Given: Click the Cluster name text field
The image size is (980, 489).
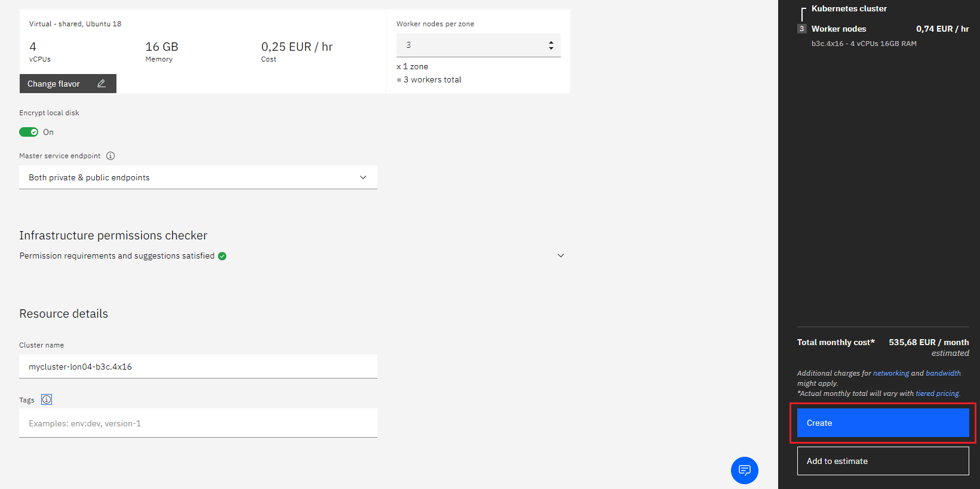Looking at the screenshot, I should click(x=198, y=367).
